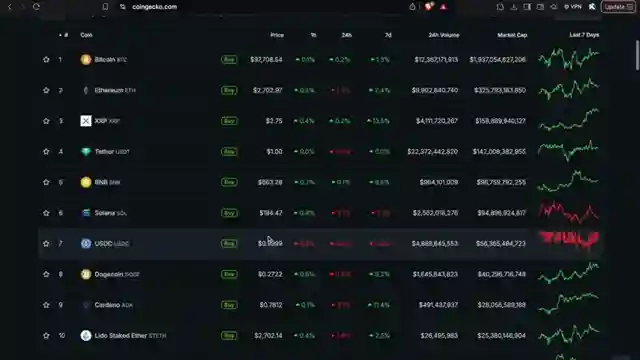Click the share icon in the address bar
The height and width of the screenshot is (360, 640).
click(412, 7)
